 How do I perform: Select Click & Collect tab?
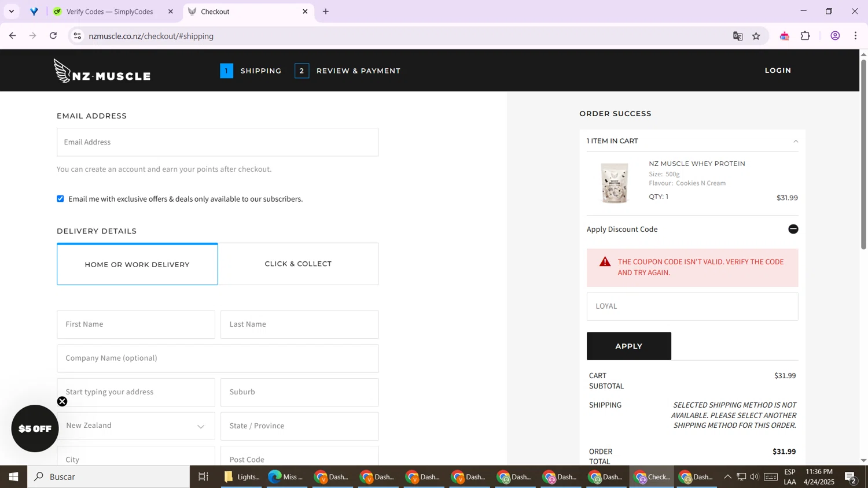click(299, 264)
